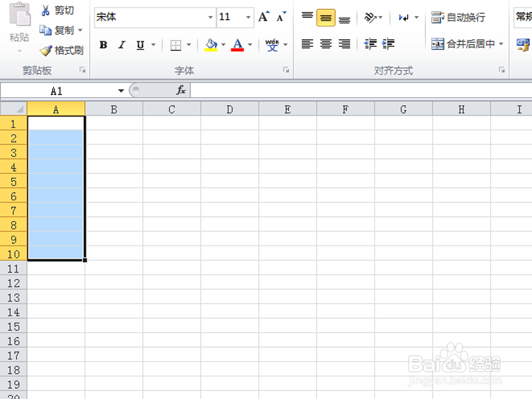
Task: Center text horizontally
Action: pyautogui.click(x=326, y=44)
